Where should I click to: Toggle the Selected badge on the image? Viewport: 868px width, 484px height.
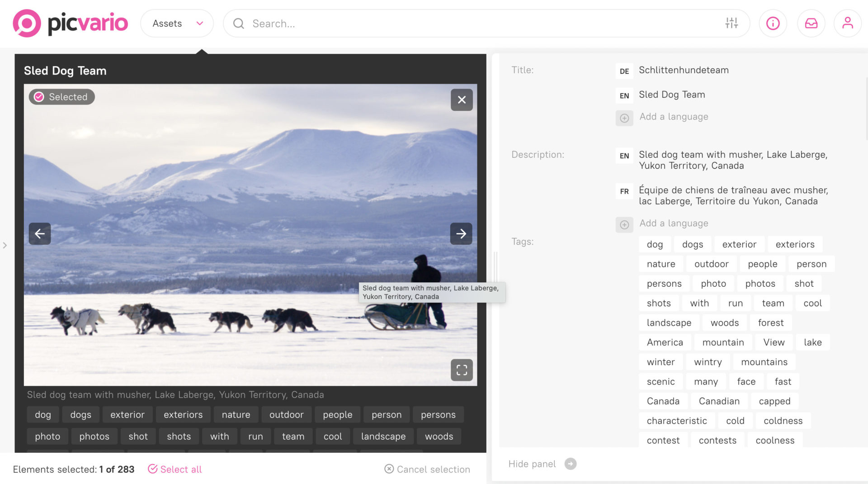(61, 96)
